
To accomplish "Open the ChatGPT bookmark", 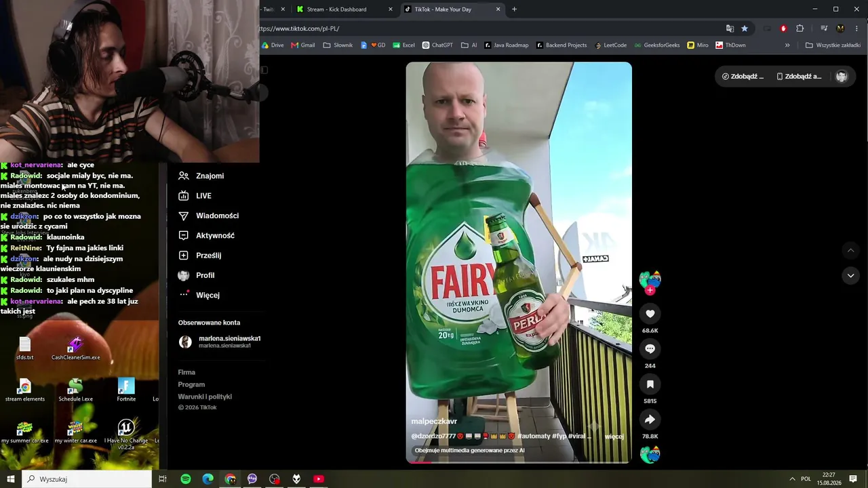I will [x=437, y=45].
